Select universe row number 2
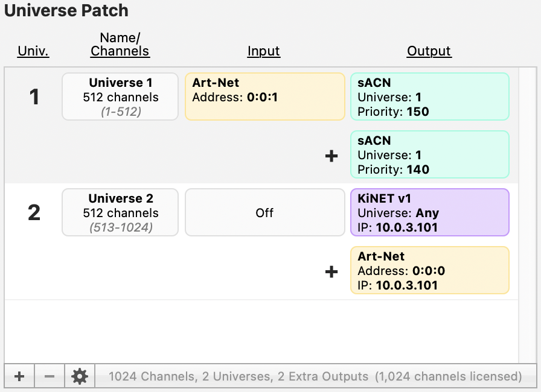 pyautogui.click(x=34, y=212)
